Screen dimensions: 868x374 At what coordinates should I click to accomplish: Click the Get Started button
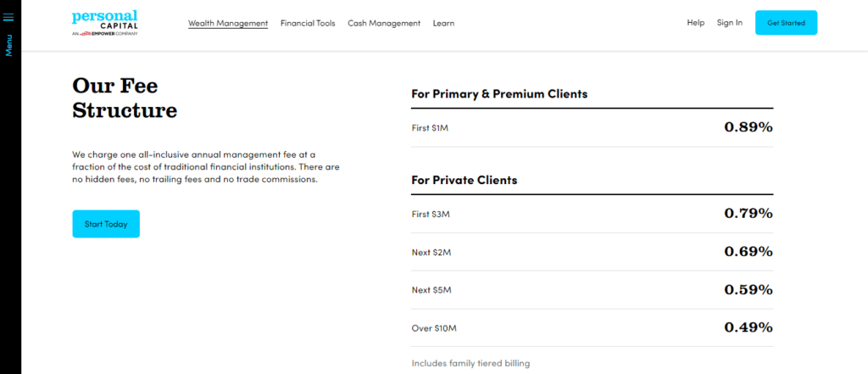[786, 23]
